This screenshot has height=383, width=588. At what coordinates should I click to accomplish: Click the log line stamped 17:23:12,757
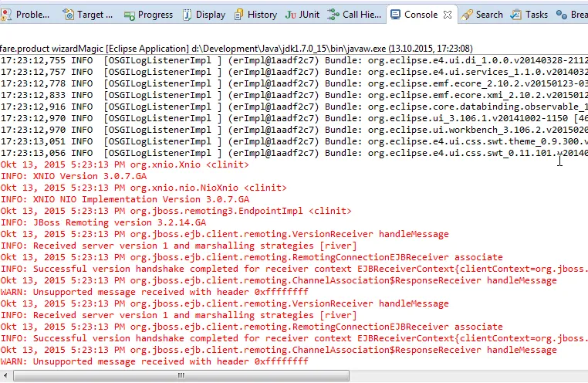tap(294, 72)
